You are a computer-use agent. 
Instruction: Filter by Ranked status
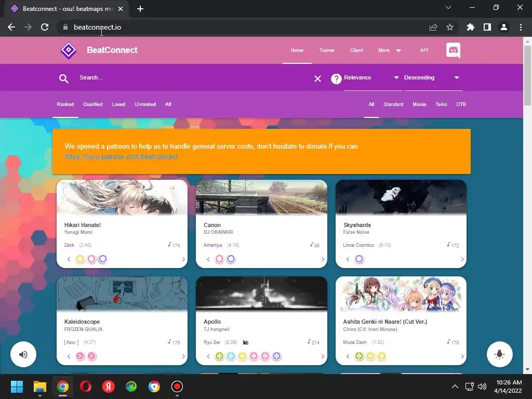65,104
